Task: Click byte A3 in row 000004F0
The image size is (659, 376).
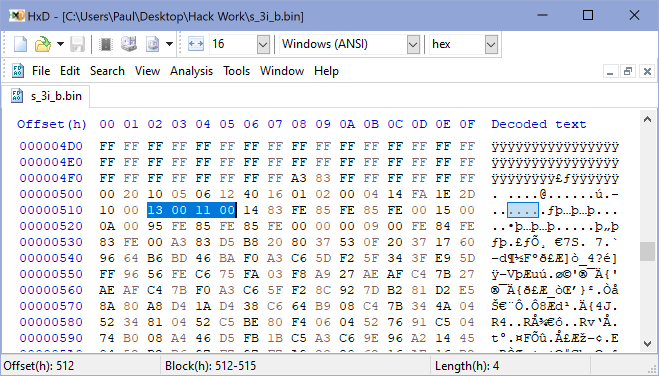Action: point(299,178)
